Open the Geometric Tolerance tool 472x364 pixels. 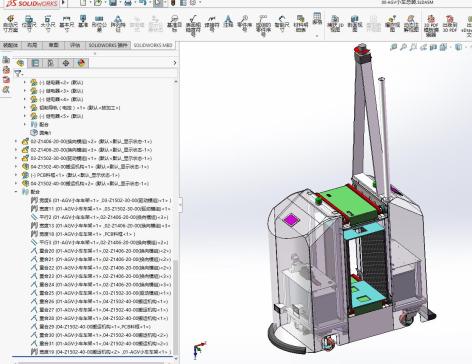pos(99,23)
